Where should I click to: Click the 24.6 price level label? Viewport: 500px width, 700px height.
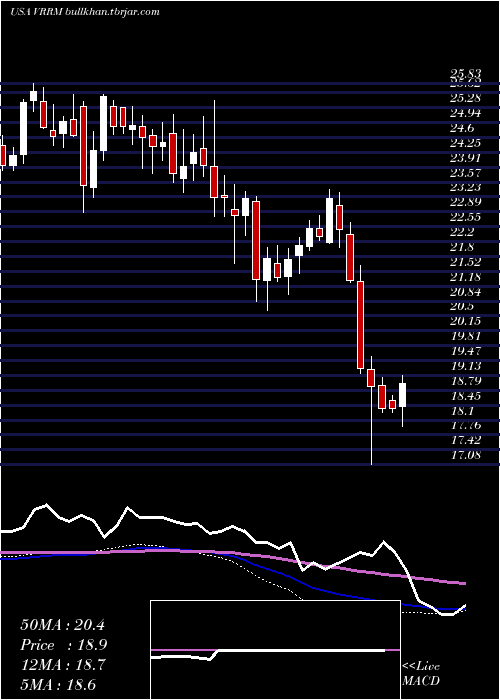coord(462,128)
